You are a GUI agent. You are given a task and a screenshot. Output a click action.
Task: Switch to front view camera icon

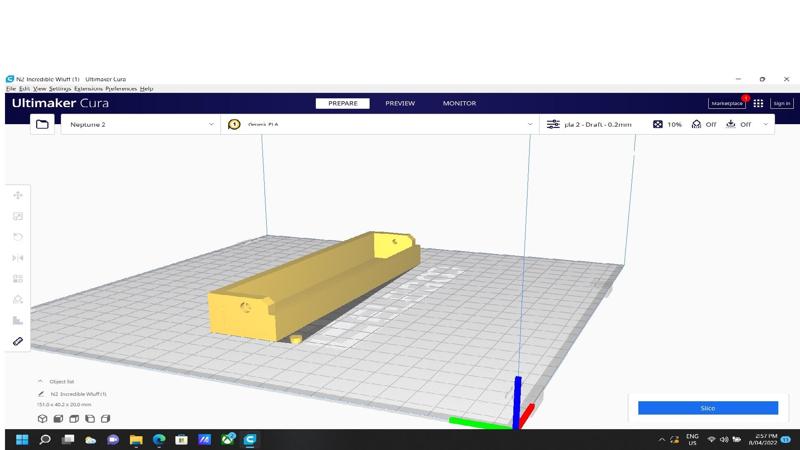pos(58,419)
